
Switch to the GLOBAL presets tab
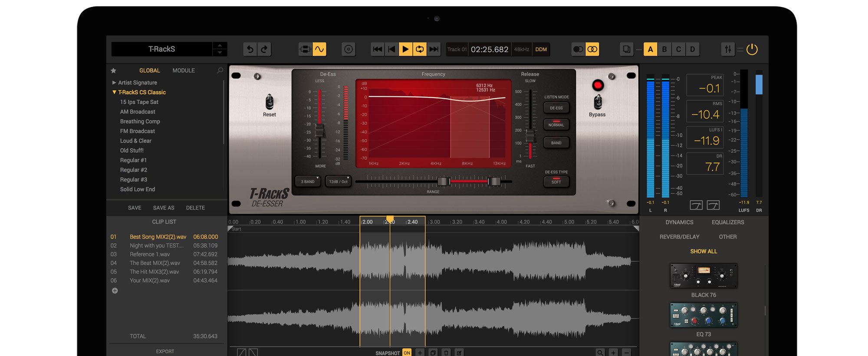click(149, 70)
